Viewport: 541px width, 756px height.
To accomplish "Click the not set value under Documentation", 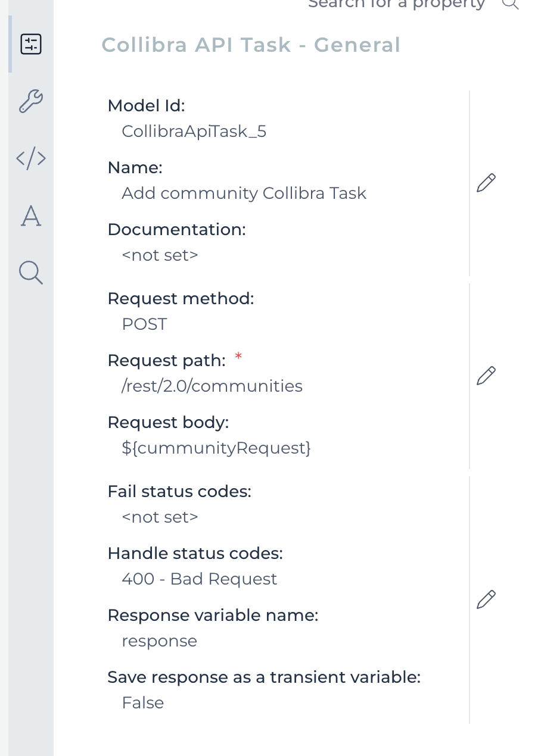I will tap(160, 255).
